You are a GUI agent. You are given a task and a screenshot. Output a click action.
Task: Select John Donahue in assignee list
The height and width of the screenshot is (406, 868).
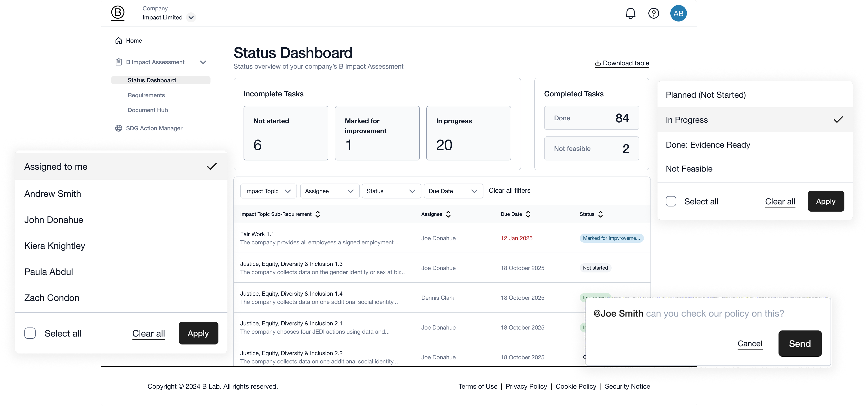point(121,220)
